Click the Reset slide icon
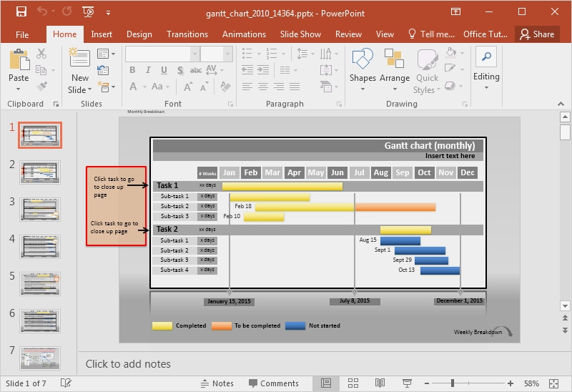The width and height of the screenshot is (572, 392). [102, 70]
